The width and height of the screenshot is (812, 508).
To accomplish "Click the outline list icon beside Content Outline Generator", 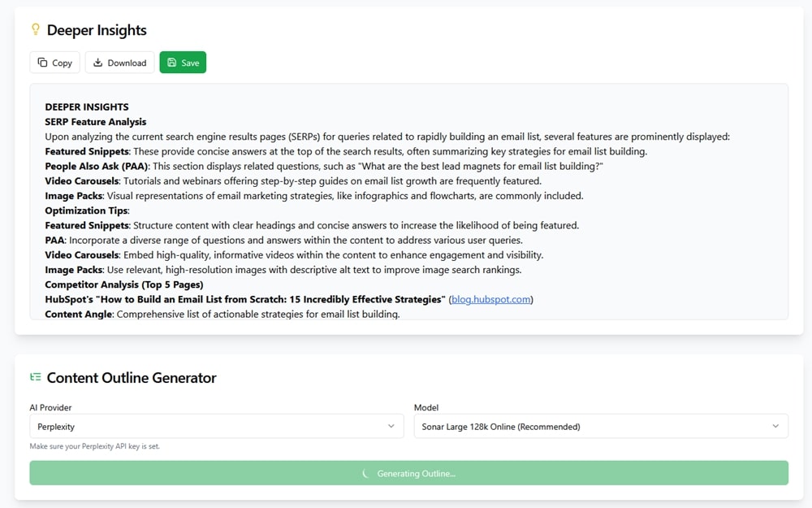I will (35, 377).
